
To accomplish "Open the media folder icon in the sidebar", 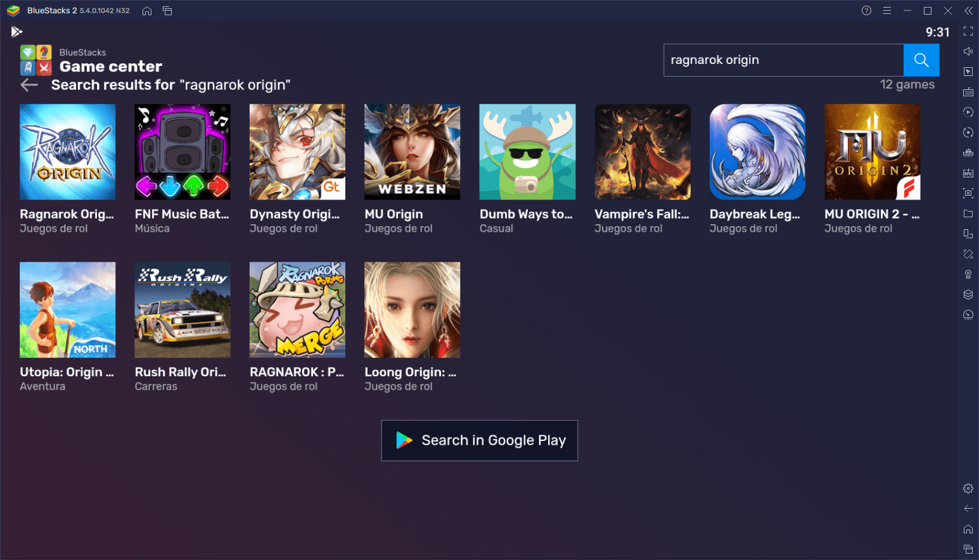I will (968, 213).
